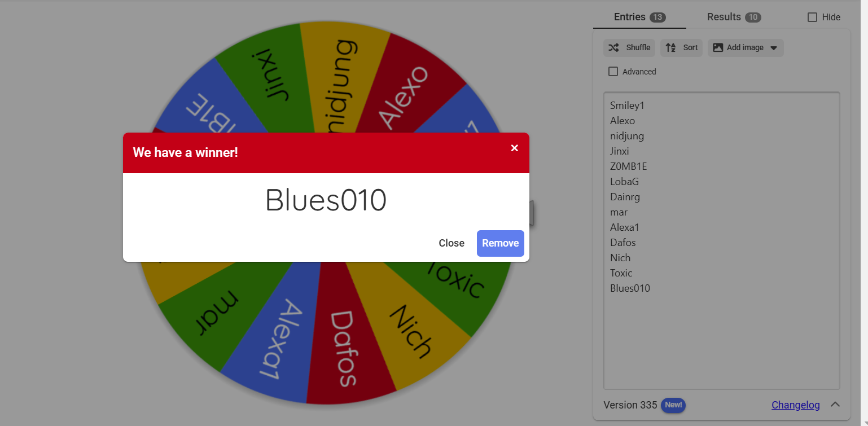Open the Changelog link
The image size is (868, 426).
(x=795, y=405)
